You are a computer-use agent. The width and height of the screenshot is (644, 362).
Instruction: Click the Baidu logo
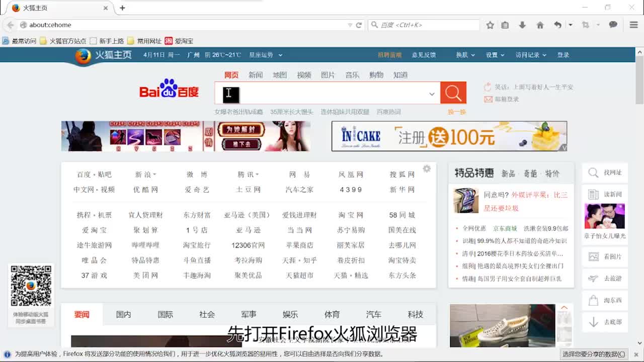[x=169, y=89]
